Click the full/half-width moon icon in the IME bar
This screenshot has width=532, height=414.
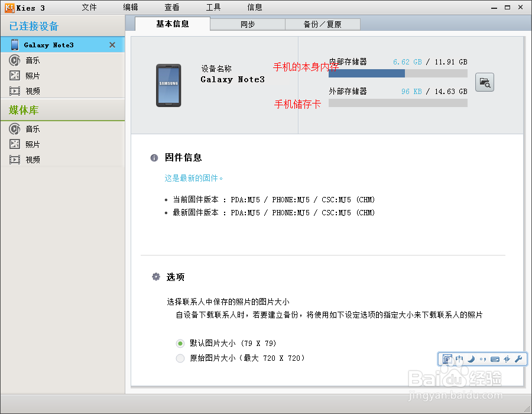471,359
